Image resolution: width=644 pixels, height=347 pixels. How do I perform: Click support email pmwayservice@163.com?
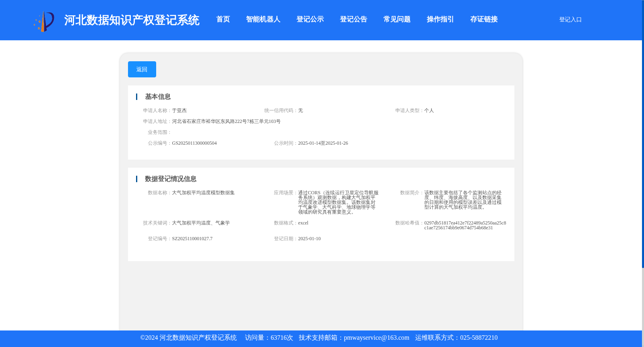[x=377, y=338]
